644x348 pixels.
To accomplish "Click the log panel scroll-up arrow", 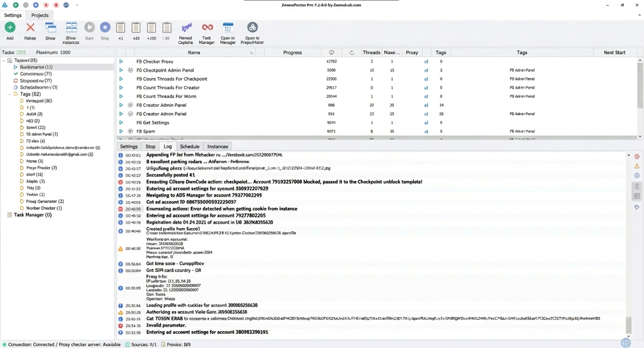I will coord(628,155).
